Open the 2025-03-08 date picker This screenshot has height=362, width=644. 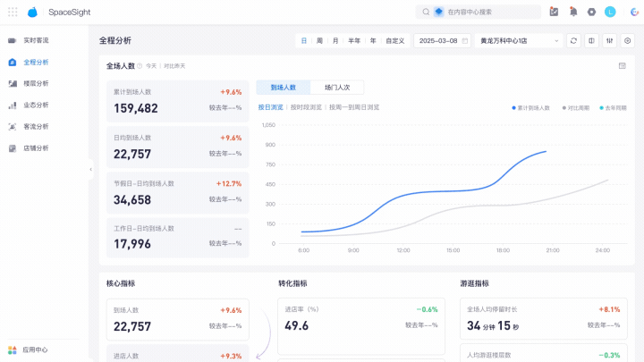[x=443, y=40]
